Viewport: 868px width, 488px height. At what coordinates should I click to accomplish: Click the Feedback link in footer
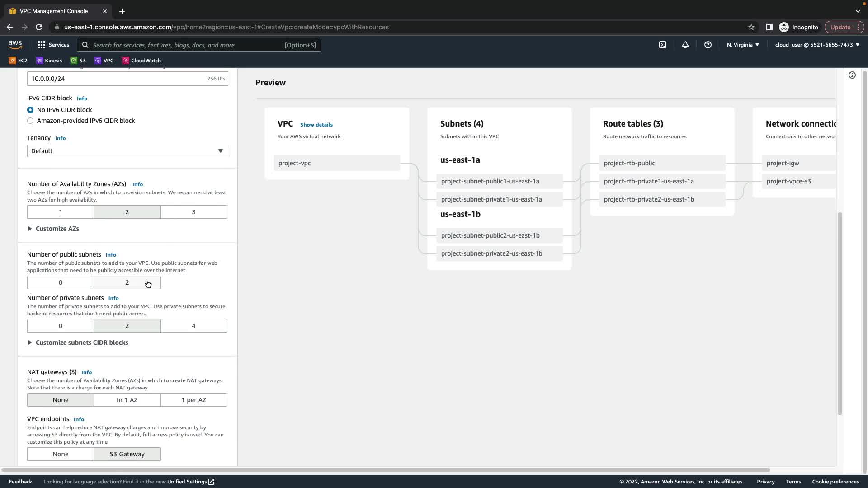click(x=20, y=482)
